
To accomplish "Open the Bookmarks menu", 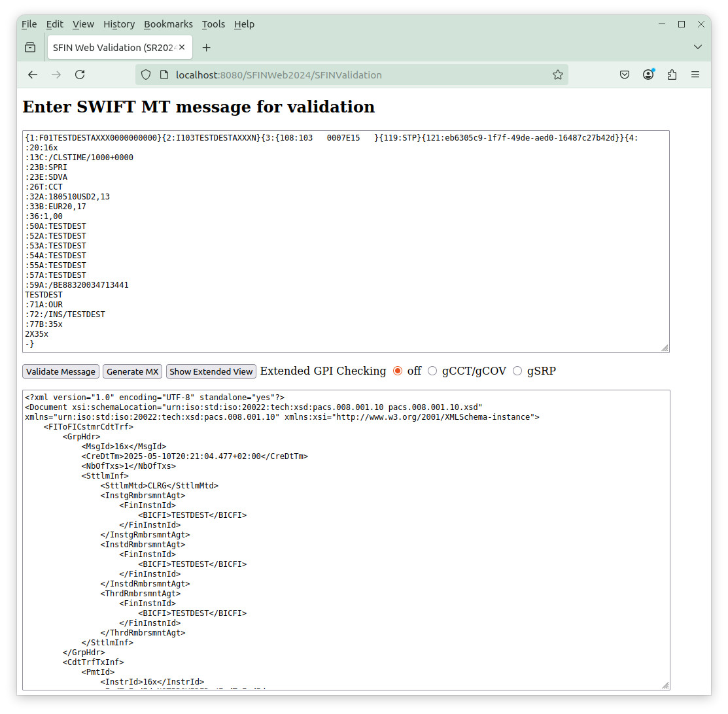I will point(168,24).
